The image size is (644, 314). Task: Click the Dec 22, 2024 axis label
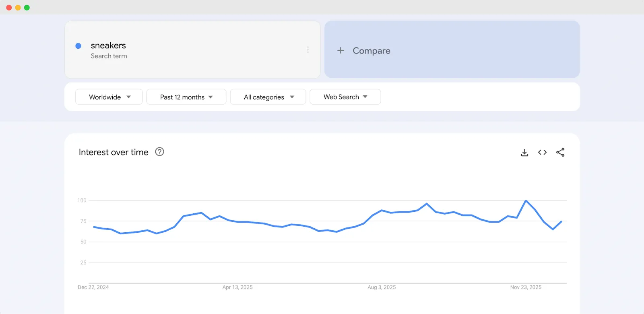[93, 287]
